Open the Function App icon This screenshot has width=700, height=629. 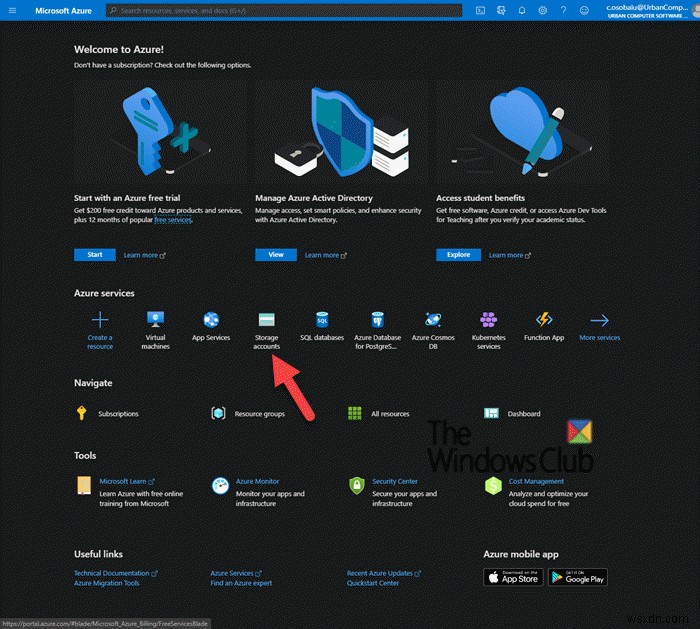[544, 320]
